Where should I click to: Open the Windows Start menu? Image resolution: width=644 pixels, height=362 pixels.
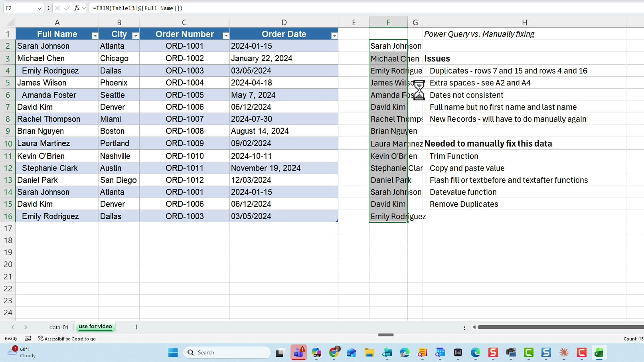point(173,353)
